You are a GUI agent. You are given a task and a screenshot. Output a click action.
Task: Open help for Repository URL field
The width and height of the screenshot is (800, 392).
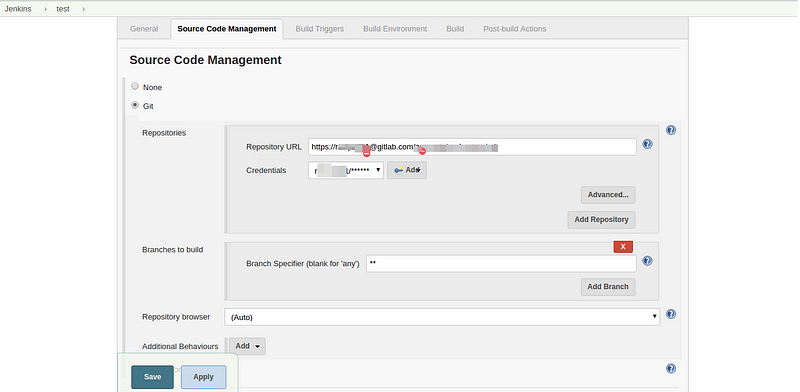coord(647,144)
